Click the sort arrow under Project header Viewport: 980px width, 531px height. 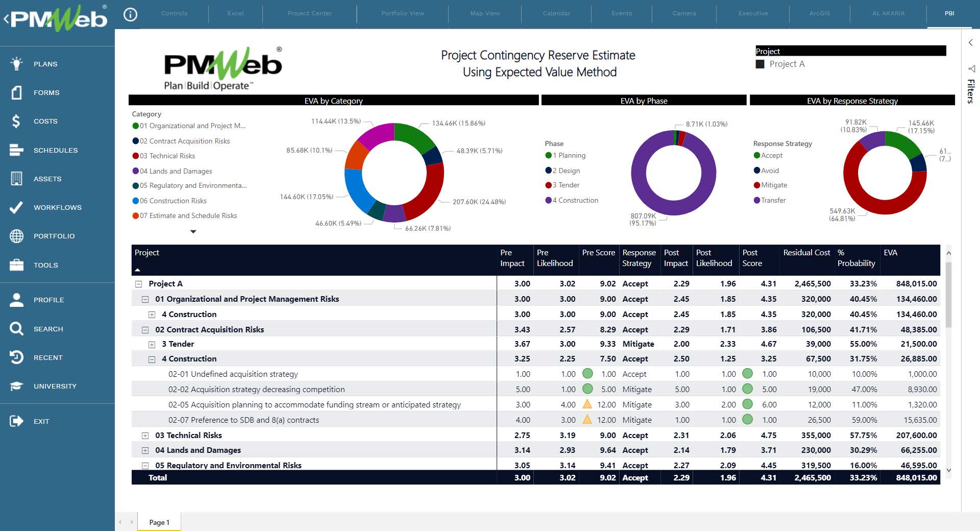(x=137, y=270)
